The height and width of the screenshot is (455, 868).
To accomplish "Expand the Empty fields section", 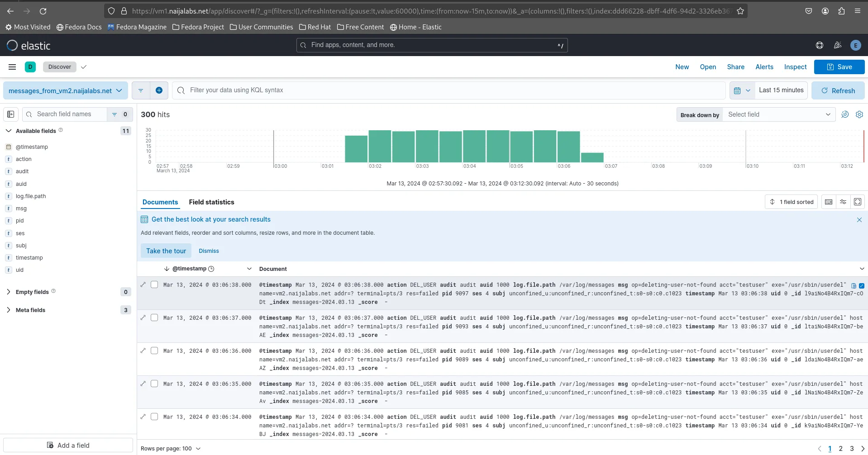I will pos(9,292).
